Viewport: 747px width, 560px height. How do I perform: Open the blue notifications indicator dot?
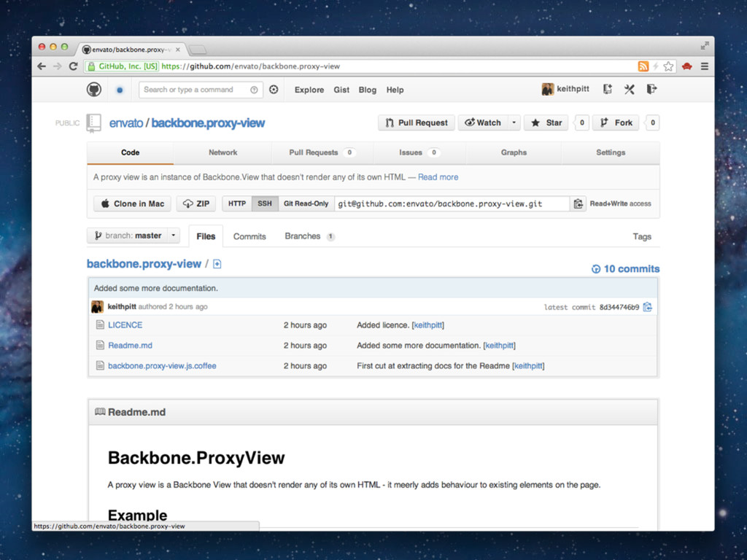tap(120, 90)
